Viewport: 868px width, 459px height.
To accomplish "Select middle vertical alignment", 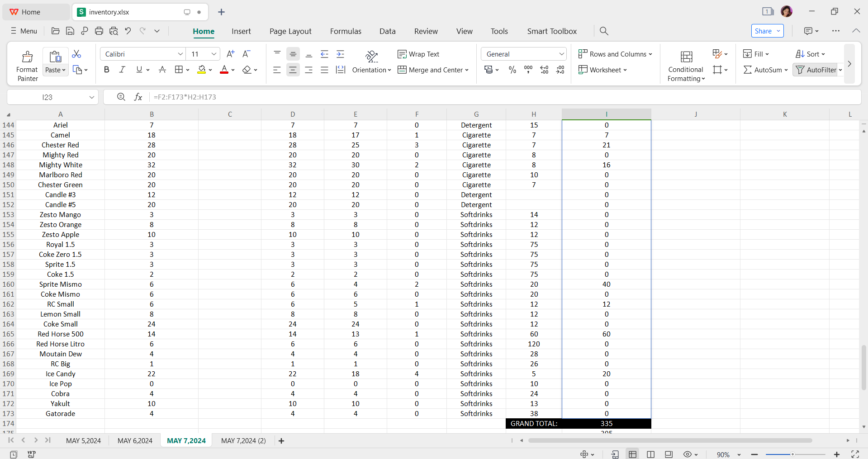I will [293, 54].
